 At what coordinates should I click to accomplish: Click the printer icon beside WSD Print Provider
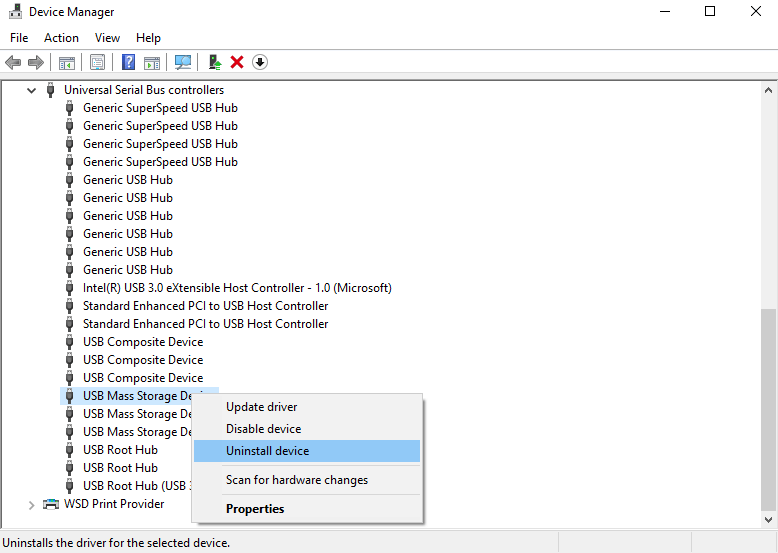pos(51,504)
